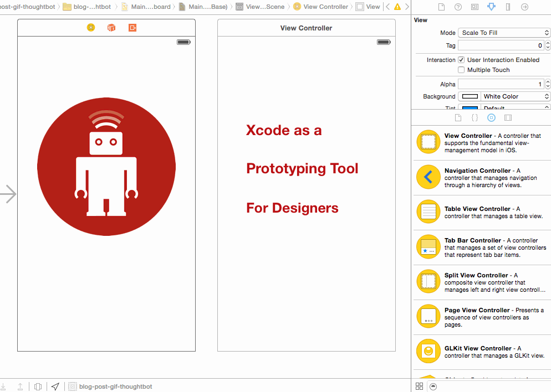Toggle library icon grid view button
551x392 pixels.
coord(420,386)
